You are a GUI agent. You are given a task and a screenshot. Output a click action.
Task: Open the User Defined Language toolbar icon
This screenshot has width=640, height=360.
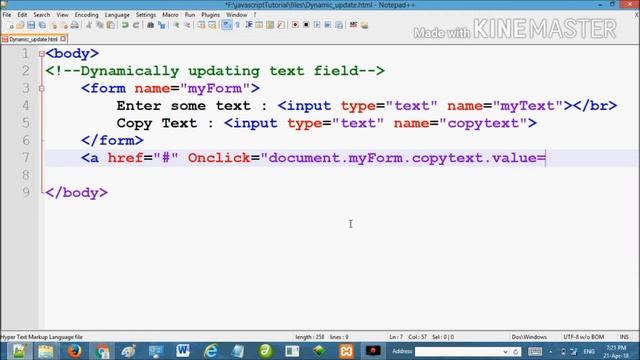(259, 25)
